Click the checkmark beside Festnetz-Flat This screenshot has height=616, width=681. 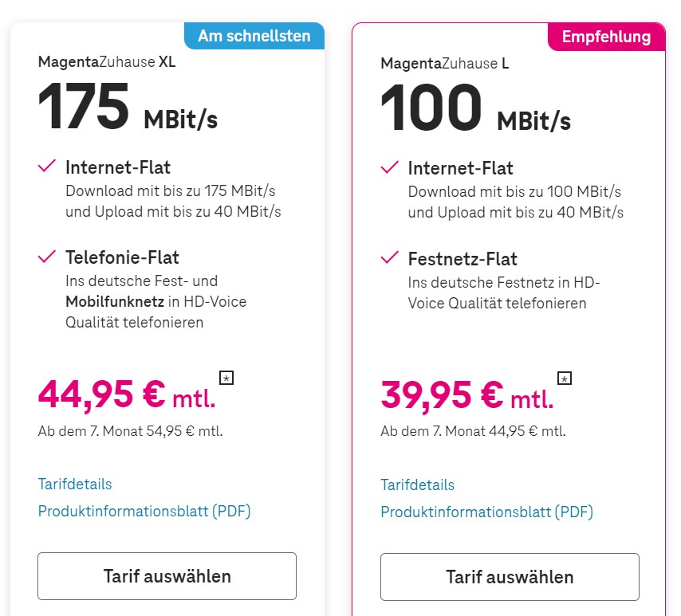coord(390,257)
